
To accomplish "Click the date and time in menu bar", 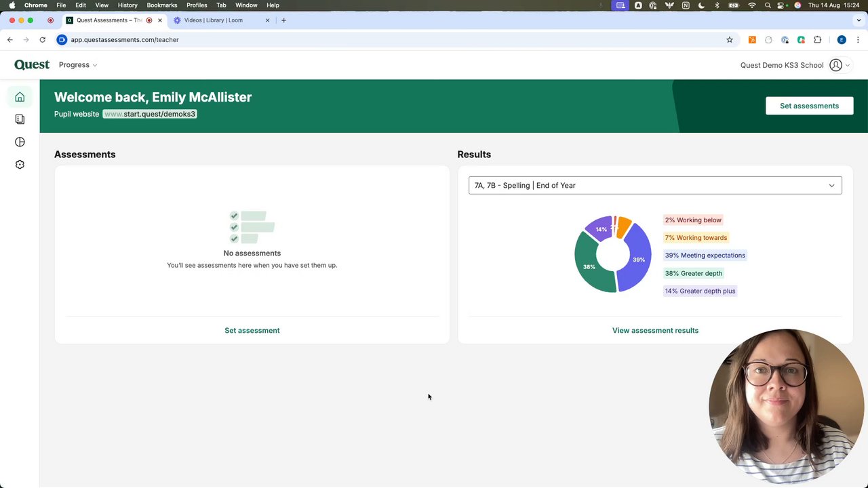I will (834, 5).
